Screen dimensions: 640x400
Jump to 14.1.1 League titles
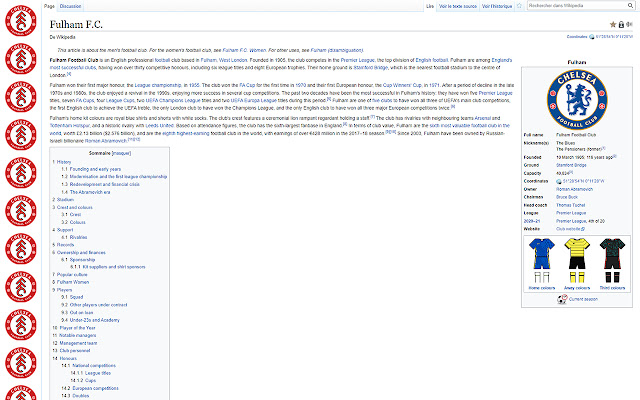tap(91, 373)
